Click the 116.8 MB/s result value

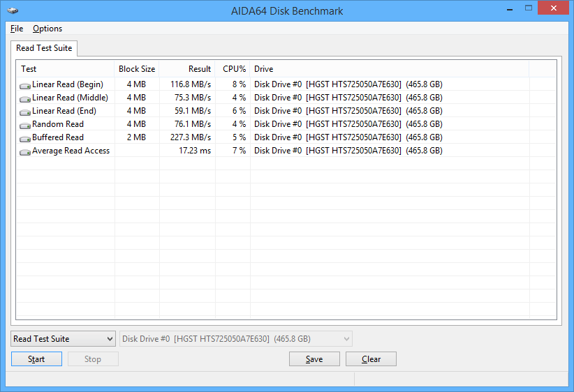(191, 84)
